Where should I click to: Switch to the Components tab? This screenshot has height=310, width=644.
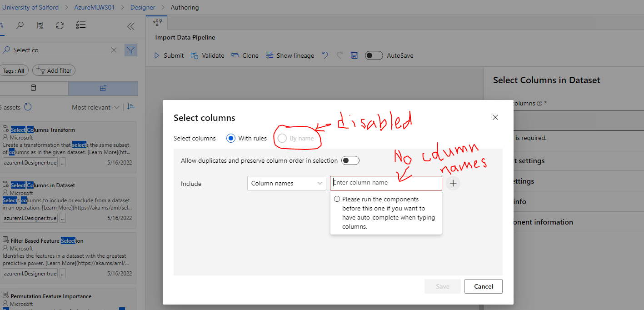103,88
